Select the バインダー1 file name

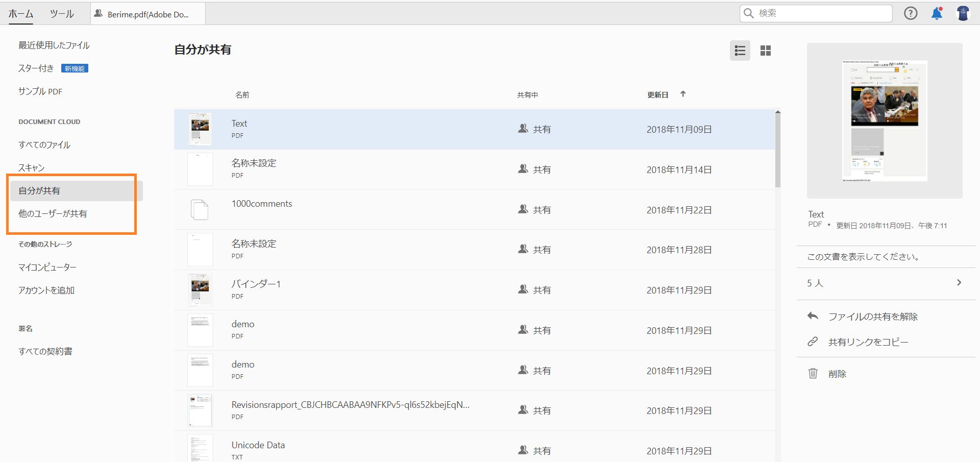(256, 284)
